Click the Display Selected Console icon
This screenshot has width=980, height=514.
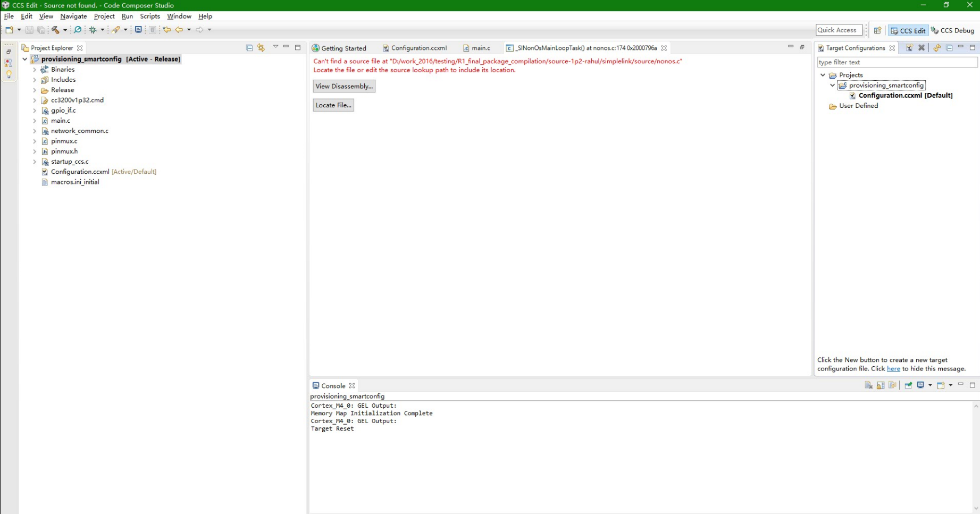pos(920,385)
